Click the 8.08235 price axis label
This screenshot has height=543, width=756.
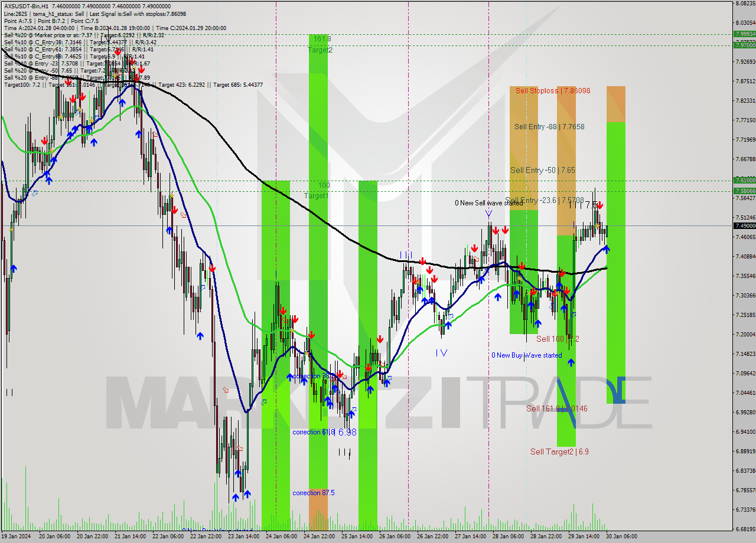point(745,3)
